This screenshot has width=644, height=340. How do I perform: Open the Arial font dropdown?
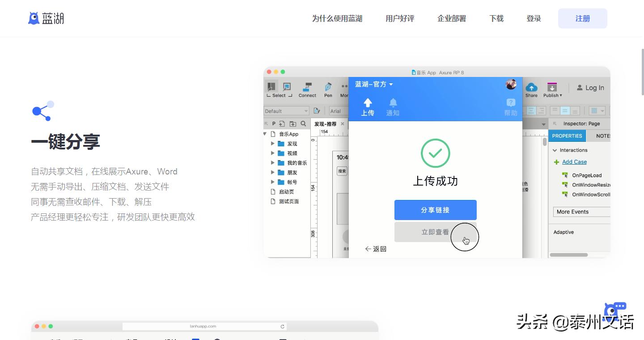pyautogui.click(x=338, y=110)
